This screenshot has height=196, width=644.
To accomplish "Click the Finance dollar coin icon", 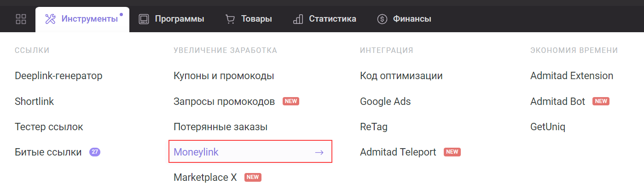I will (x=382, y=19).
